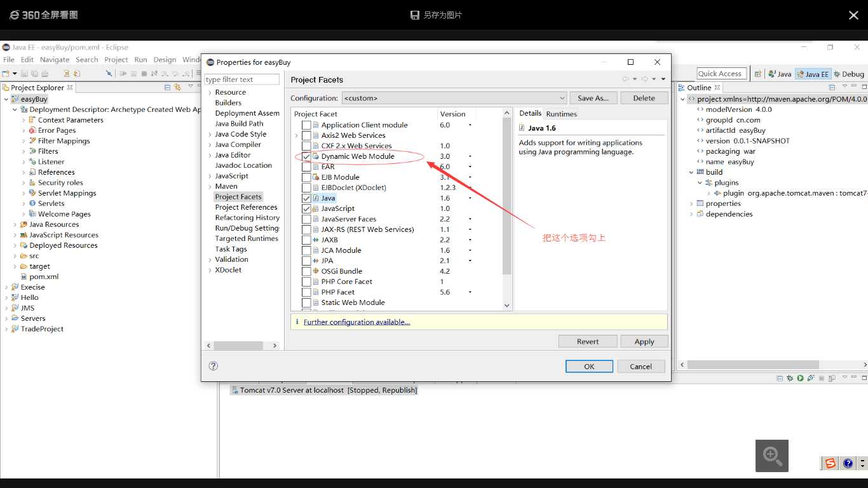Screen dimensions: 868x488
Task: Click the Revert button
Action: coord(588,341)
